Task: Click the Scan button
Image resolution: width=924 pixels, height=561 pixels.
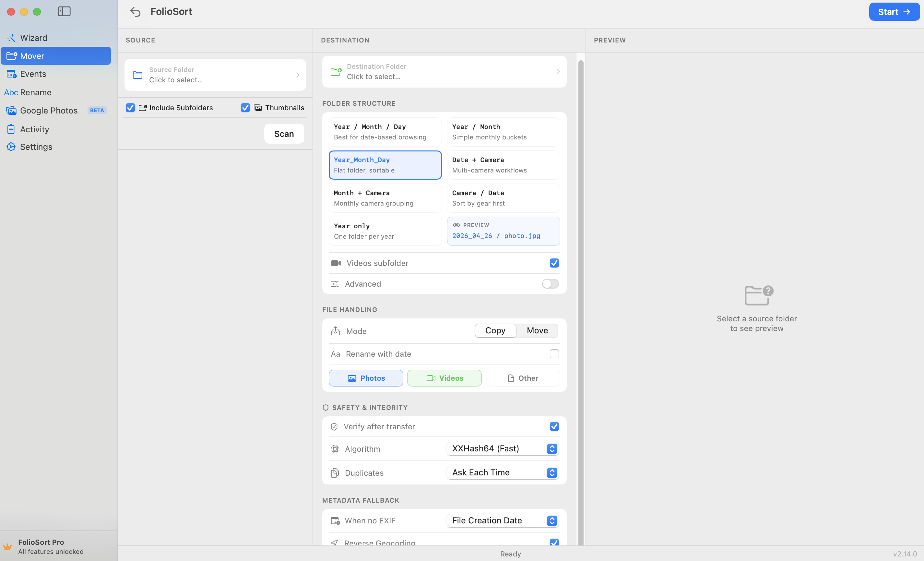Action: point(284,134)
